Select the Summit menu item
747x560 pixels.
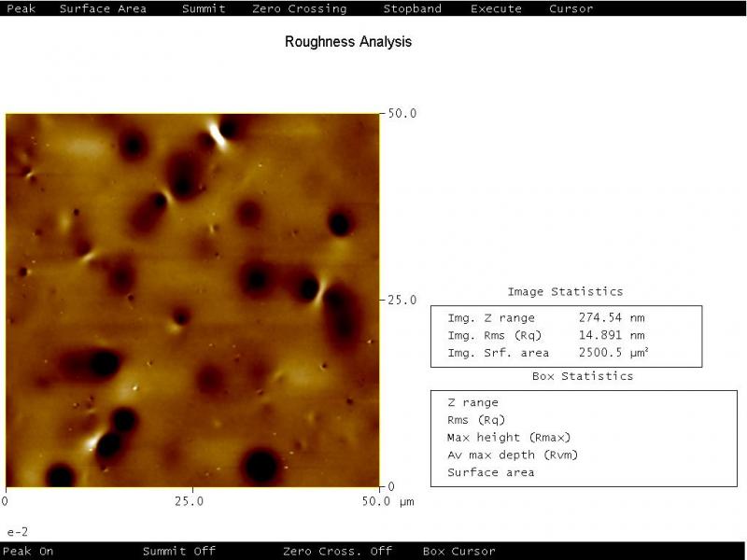[204, 8]
